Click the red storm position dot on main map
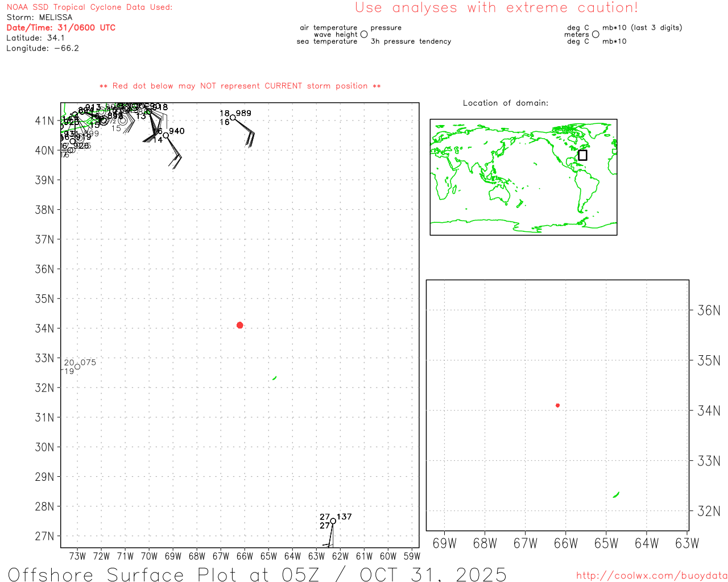Screen dimensions: 728x582 click(x=239, y=325)
